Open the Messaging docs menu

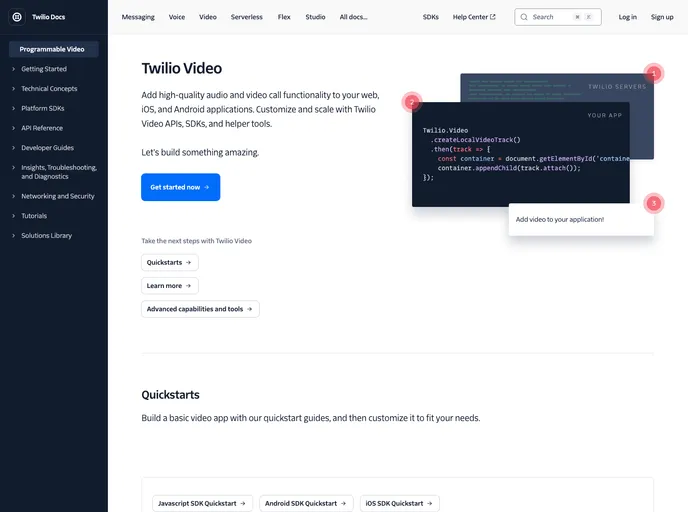(x=138, y=17)
